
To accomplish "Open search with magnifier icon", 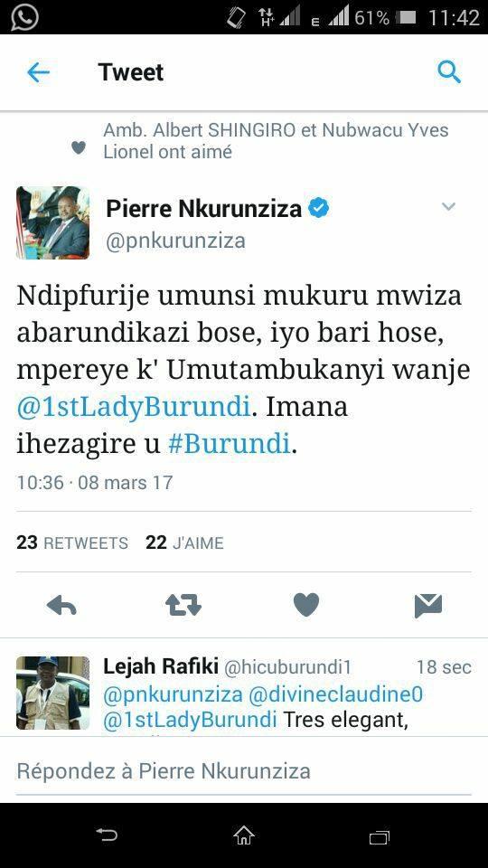I will (x=449, y=72).
